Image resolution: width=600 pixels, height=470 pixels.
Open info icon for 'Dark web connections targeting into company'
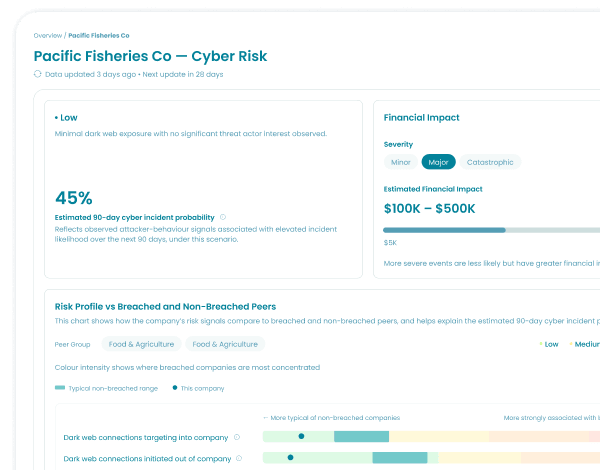click(237, 437)
